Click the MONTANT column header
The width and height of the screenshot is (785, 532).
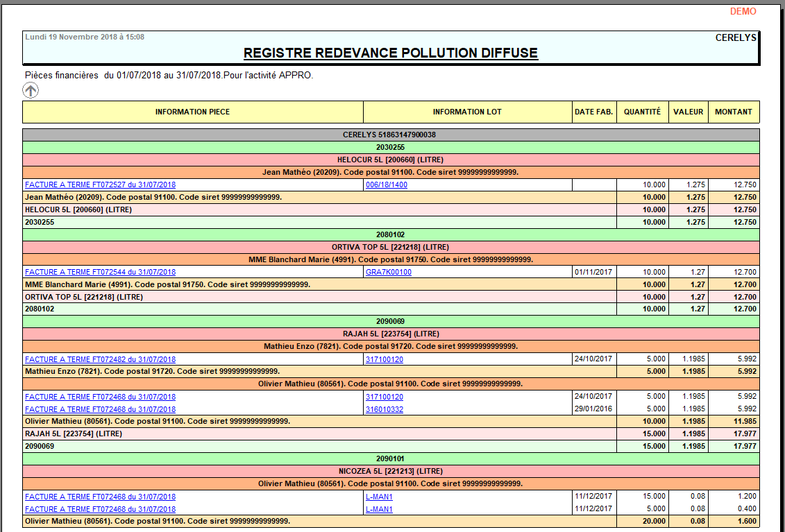(733, 112)
